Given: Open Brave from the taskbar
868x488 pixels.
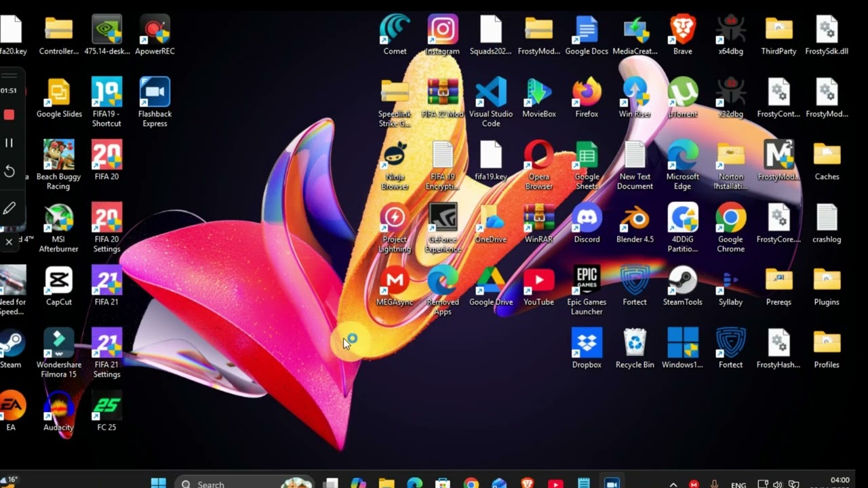Looking at the screenshot, I should click(528, 483).
